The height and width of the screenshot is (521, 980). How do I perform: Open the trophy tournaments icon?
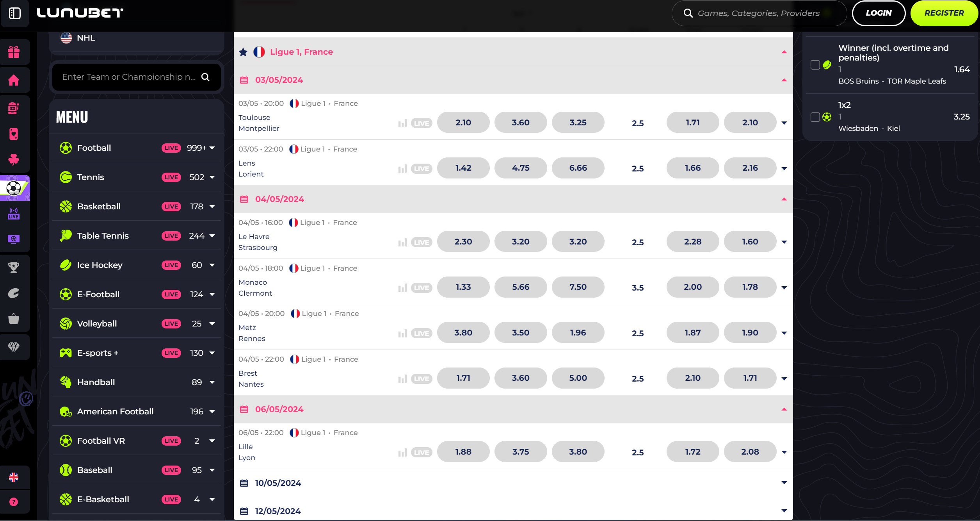click(x=14, y=267)
